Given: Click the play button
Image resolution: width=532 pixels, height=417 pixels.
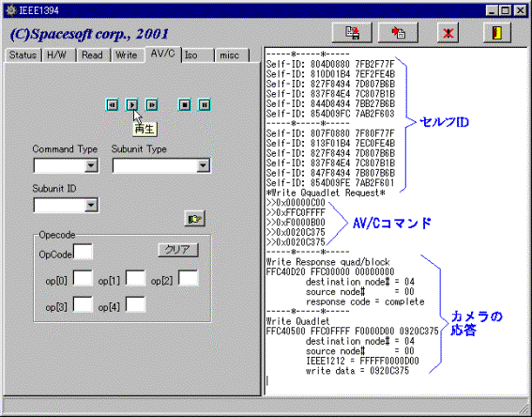Looking at the screenshot, I should coord(132,105).
